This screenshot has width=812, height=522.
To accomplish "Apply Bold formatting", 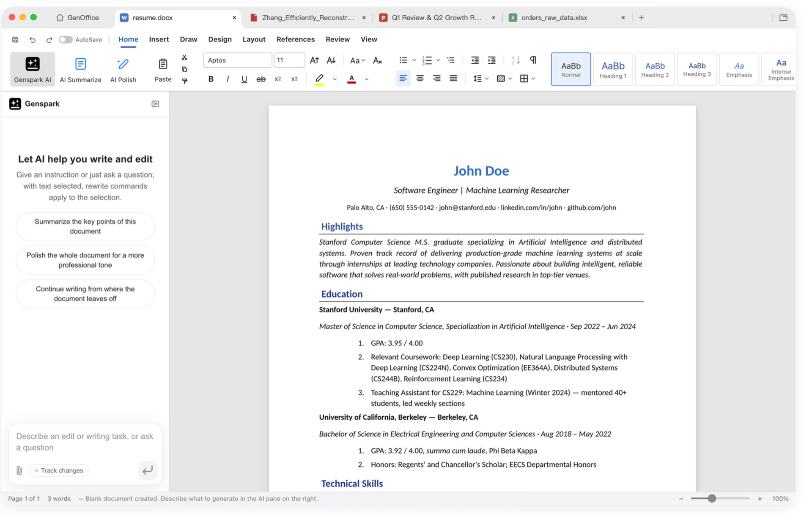I will [211, 79].
